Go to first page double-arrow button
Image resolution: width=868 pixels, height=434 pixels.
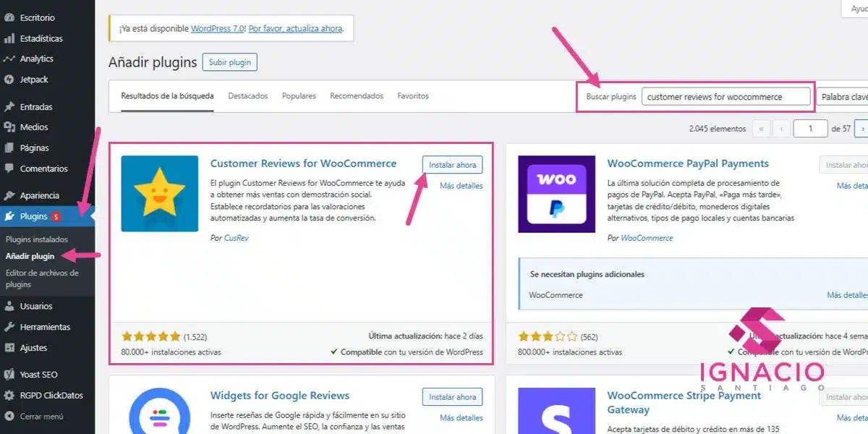[761, 129]
